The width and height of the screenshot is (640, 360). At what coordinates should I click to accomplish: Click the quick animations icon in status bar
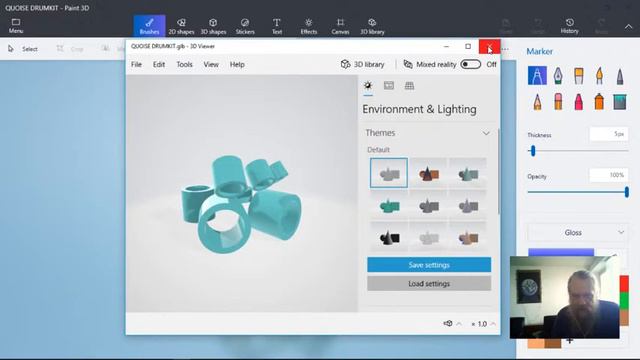(448, 323)
